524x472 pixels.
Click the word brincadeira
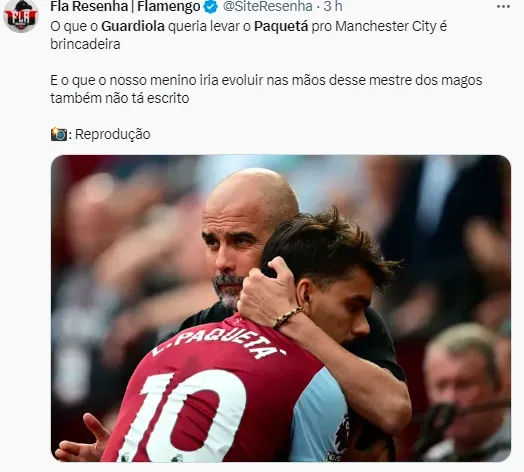coord(85,44)
